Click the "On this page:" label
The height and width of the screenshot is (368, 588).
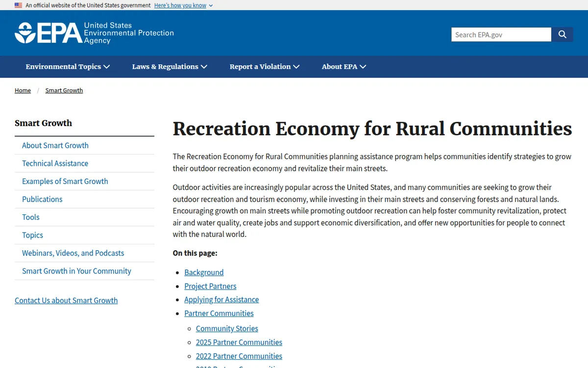(x=195, y=253)
